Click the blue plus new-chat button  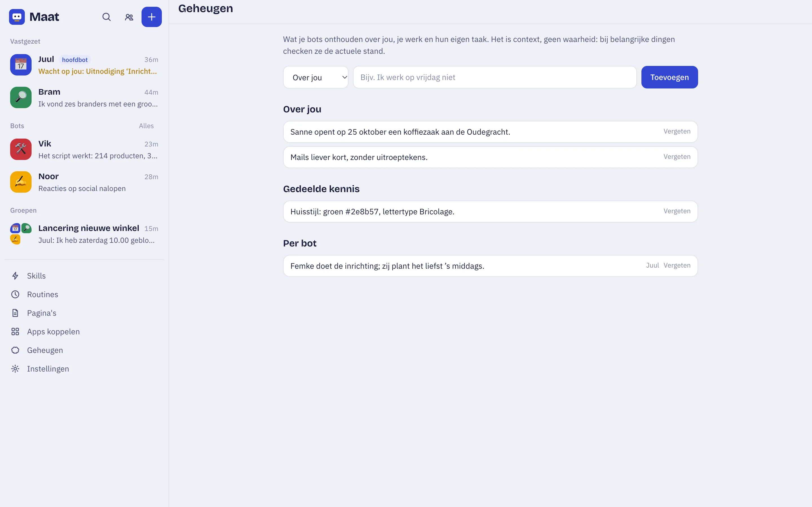tap(151, 17)
